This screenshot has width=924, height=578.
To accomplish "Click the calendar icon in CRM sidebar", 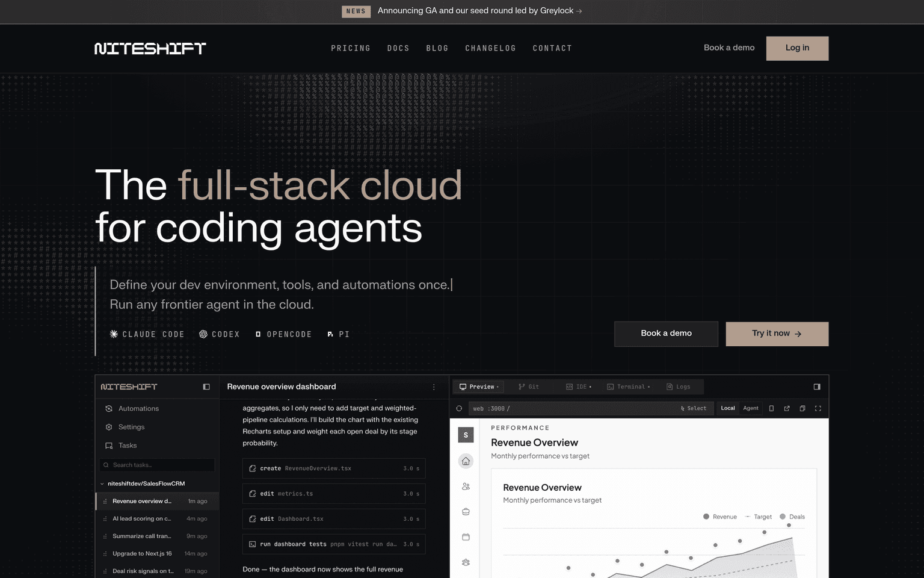I will (x=466, y=537).
